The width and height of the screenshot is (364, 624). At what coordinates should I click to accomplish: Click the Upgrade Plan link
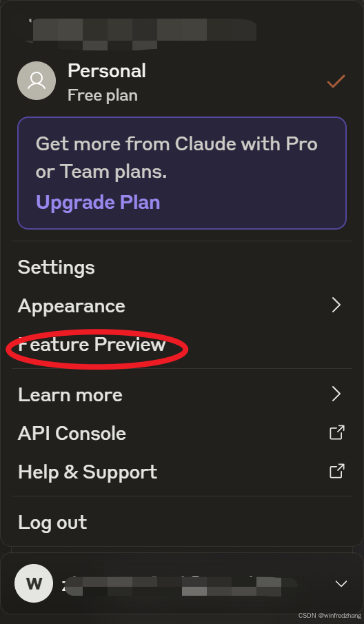[98, 202]
